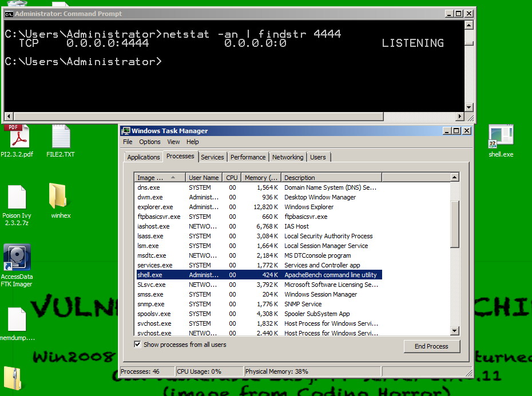Image resolution: width=532 pixels, height=396 pixels.
Task: Switch to the Performance tab
Action: coord(248,157)
